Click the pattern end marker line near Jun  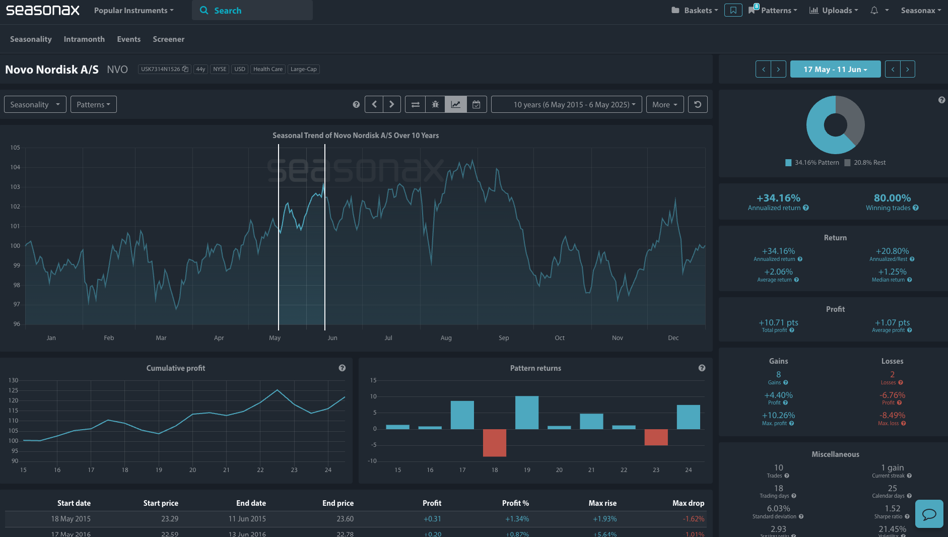click(325, 237)
